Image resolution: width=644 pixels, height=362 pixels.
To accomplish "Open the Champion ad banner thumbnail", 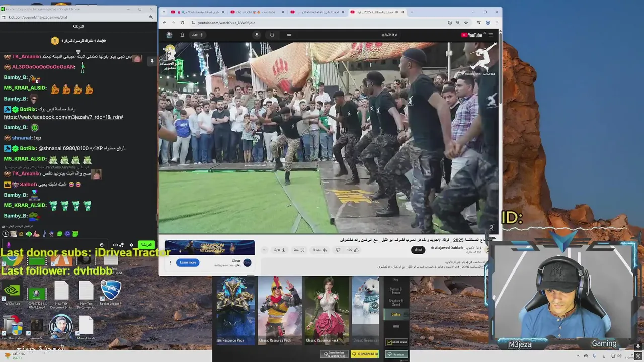I will point(209,248).
